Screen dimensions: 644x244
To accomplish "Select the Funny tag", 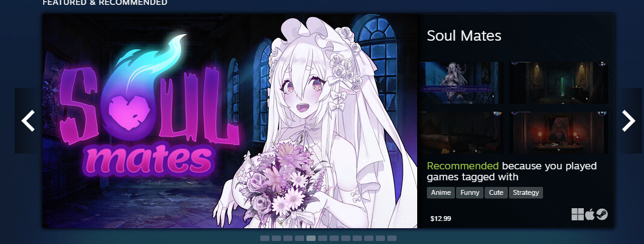I will pyautogui.click(x=470, y=193).
